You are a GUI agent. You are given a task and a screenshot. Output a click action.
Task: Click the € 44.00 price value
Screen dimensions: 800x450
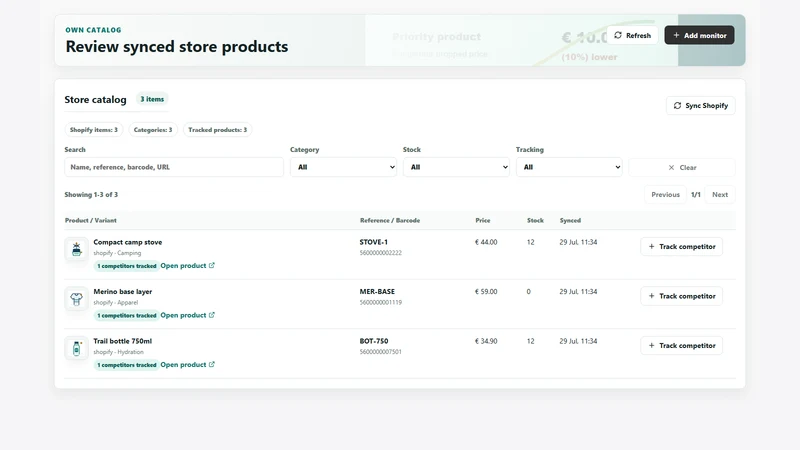coord(486,242)
